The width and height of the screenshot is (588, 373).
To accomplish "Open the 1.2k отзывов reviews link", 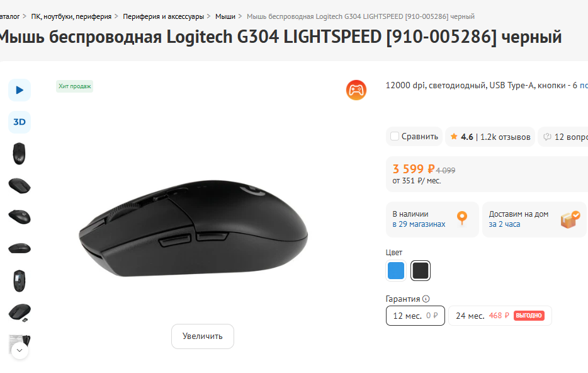I will (506, 137).
